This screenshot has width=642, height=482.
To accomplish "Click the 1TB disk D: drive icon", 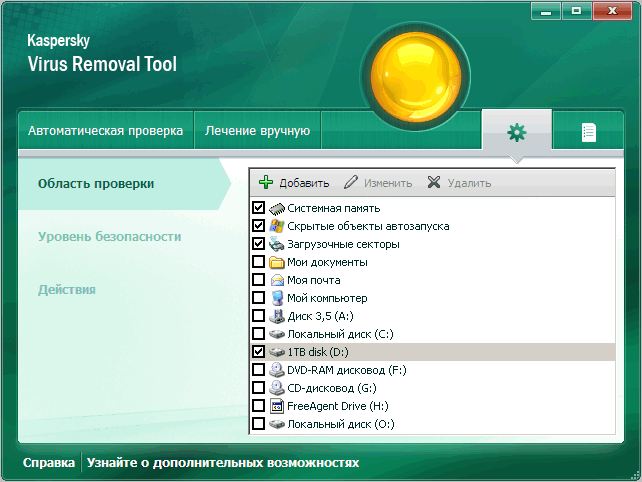I will (277, 352).
